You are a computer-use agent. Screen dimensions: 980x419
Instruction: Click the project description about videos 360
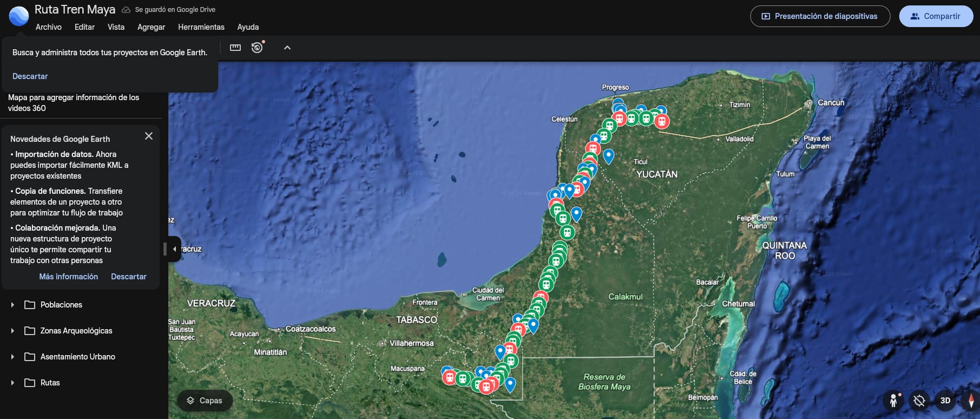tap(74, 103)
